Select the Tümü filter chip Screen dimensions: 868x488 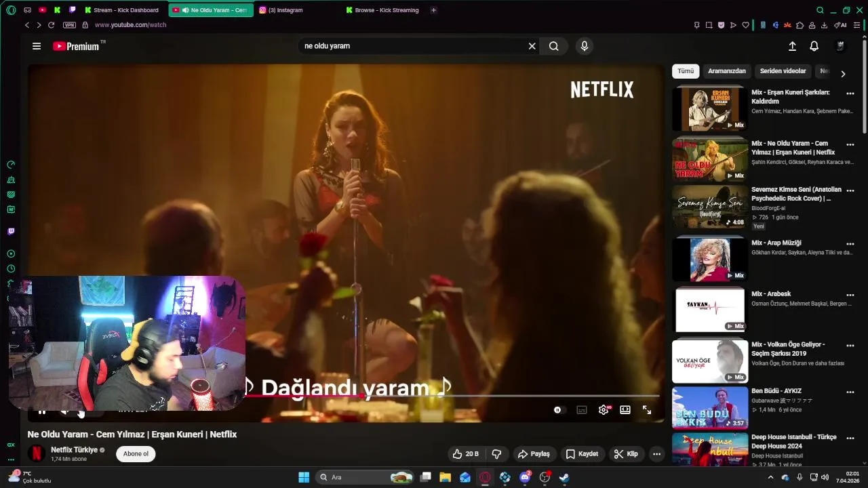tap(686, 71)
